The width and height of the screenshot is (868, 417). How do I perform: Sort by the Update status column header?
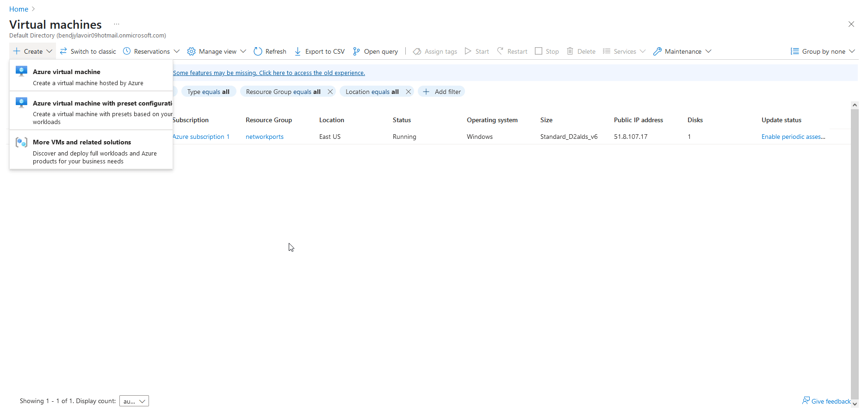(x=781, y=120)
